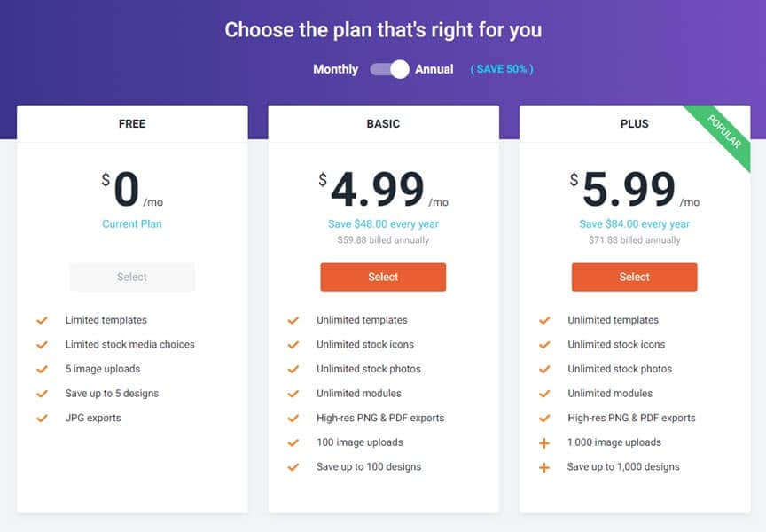Select the Plus plan button
Screen dimensions: 766x532
click(x=634, y=277)
